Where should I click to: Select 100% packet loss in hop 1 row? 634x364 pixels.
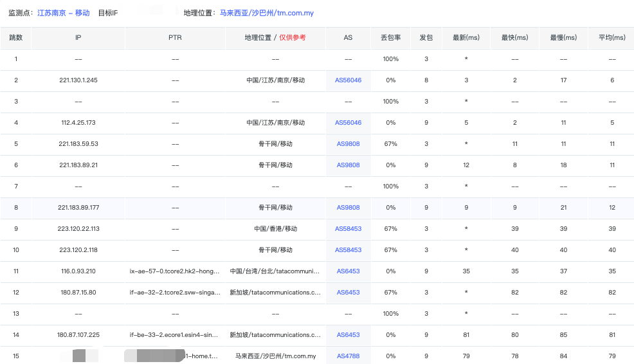click(390, 59)
